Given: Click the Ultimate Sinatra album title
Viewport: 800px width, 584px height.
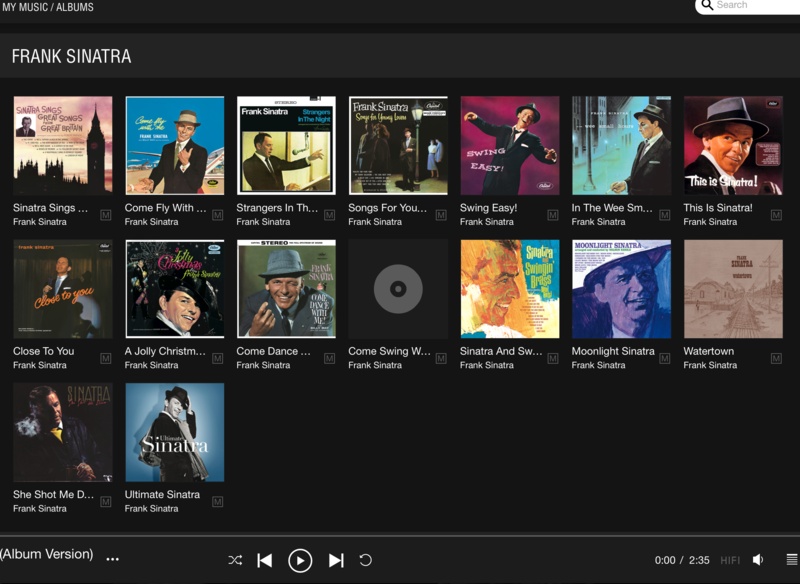Looking at the screenshot, I should click(x=162, y=494).
